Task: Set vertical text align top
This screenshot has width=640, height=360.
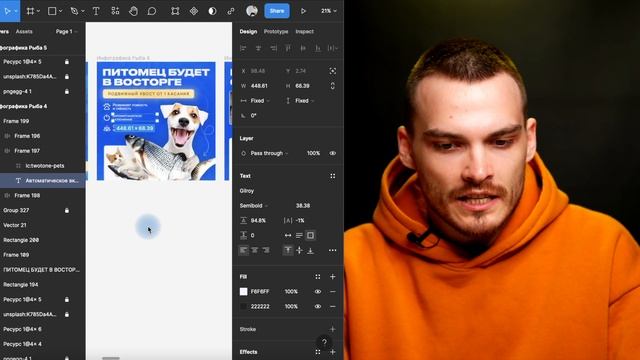Action: (288, 250)
